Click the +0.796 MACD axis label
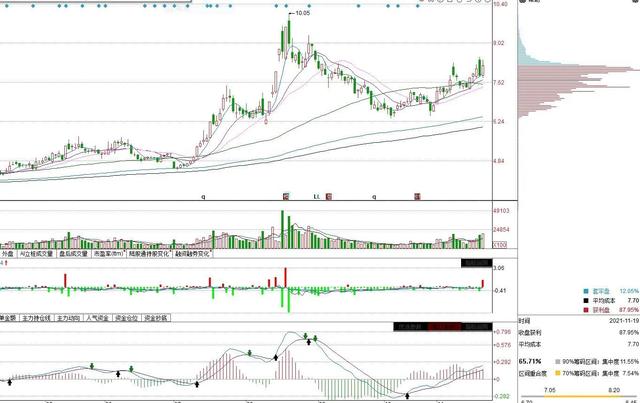 tap(502, 332)
